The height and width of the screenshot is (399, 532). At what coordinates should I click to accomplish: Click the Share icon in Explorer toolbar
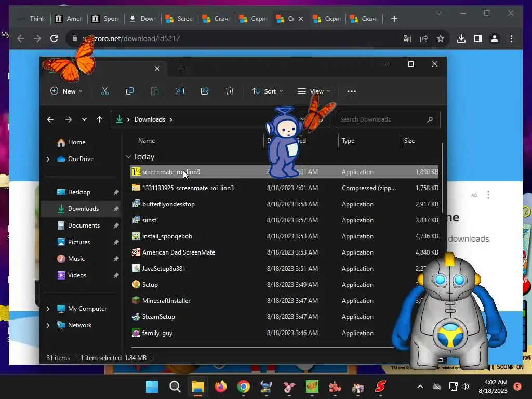(x=205, y=91)
